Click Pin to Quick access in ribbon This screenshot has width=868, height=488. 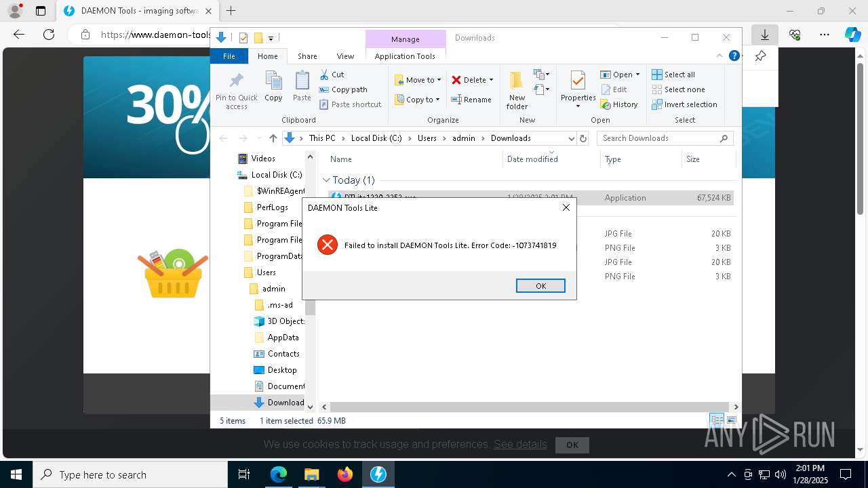[x=237, y=91]
